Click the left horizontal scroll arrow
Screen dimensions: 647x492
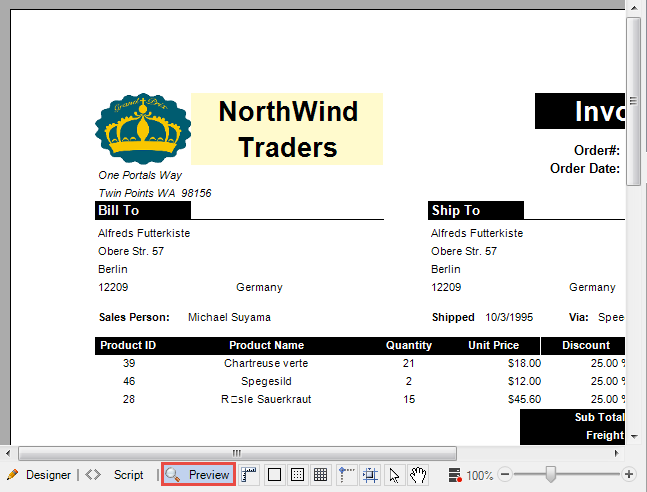[x=8, y=453]
